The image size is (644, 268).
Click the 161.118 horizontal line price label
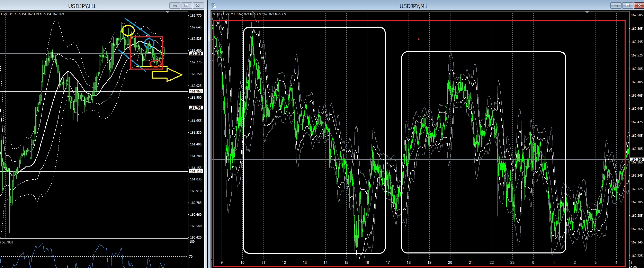pyautogui.click(x=196, y=171)
